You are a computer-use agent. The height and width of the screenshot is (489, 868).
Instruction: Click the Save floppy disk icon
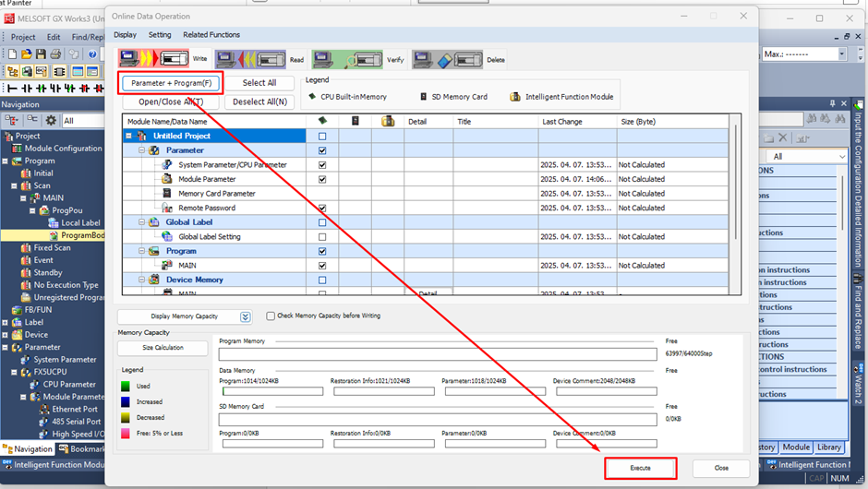[41, 54]
